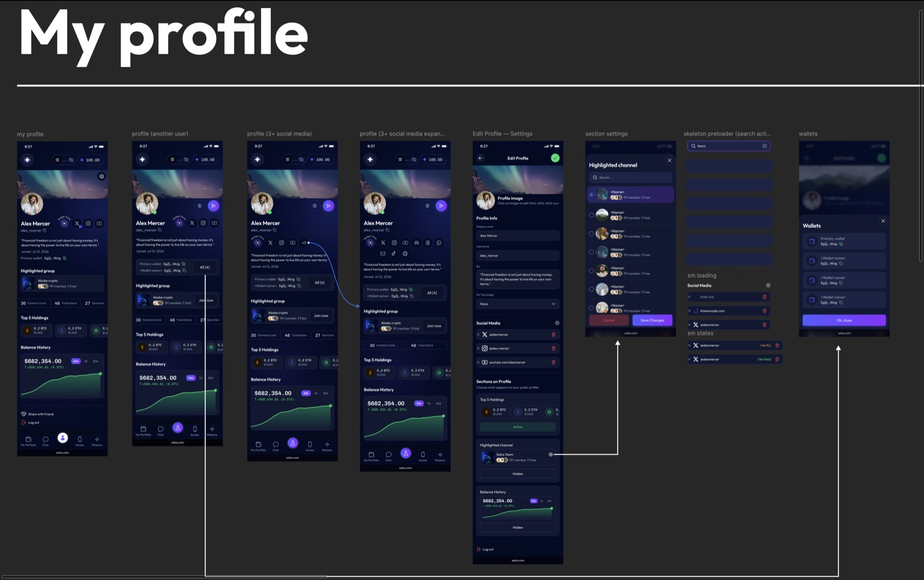Click 'Save Changes' in Highlighted channel modal
This screenshot has width=924, height=580.
point(652,320)
